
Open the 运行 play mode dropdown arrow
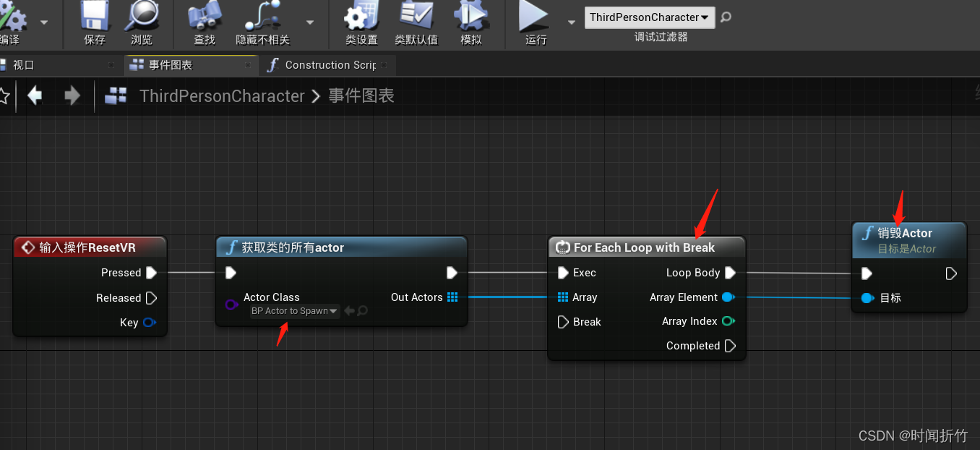572,22
